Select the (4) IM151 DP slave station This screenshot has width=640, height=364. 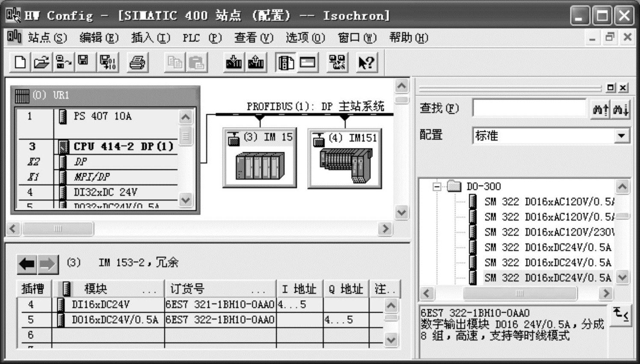tap(345, 158)
